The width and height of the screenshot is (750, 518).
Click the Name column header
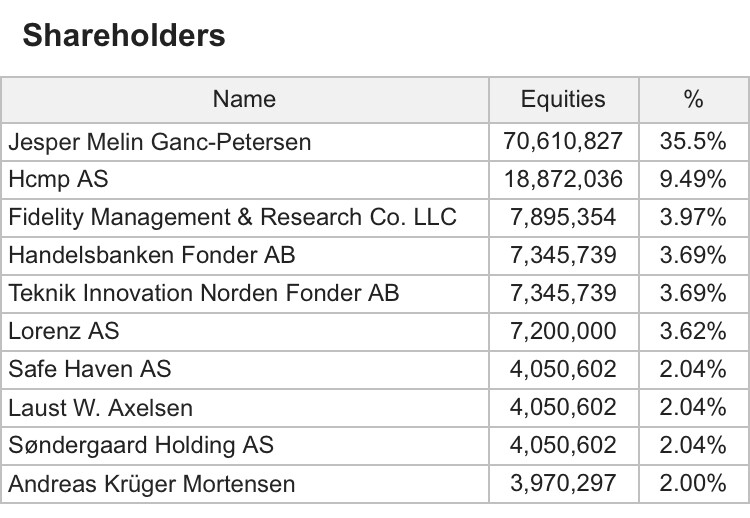[x=244, y=100]
